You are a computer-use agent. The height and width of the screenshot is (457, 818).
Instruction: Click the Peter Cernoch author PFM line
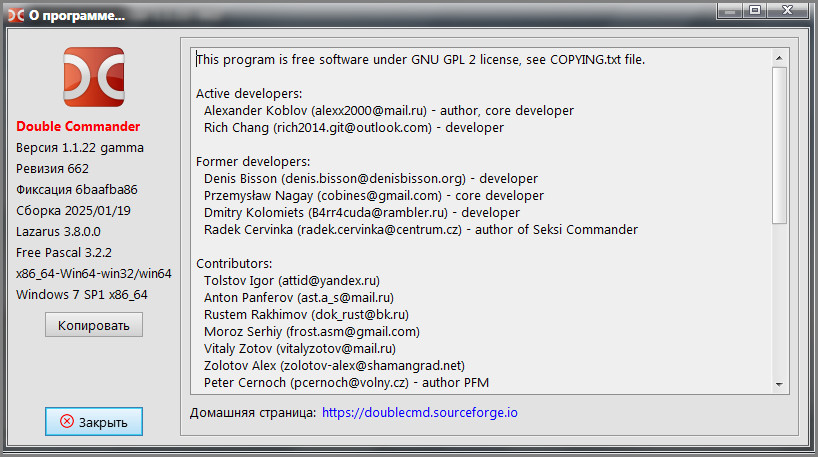click(346, 383)
